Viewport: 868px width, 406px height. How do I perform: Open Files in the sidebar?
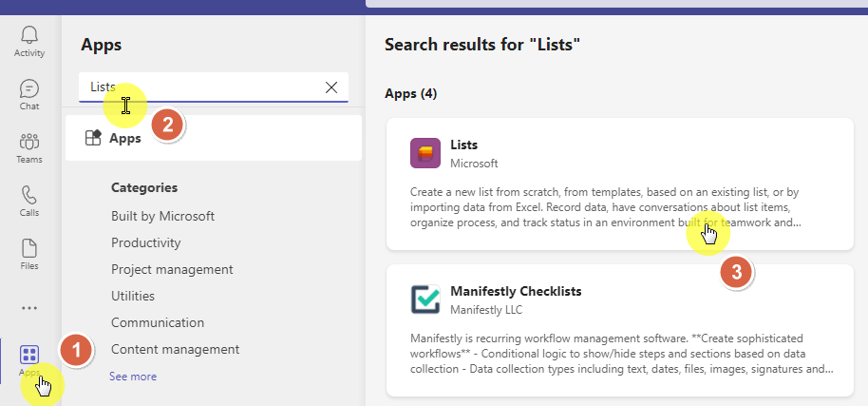tap(29, 254)
